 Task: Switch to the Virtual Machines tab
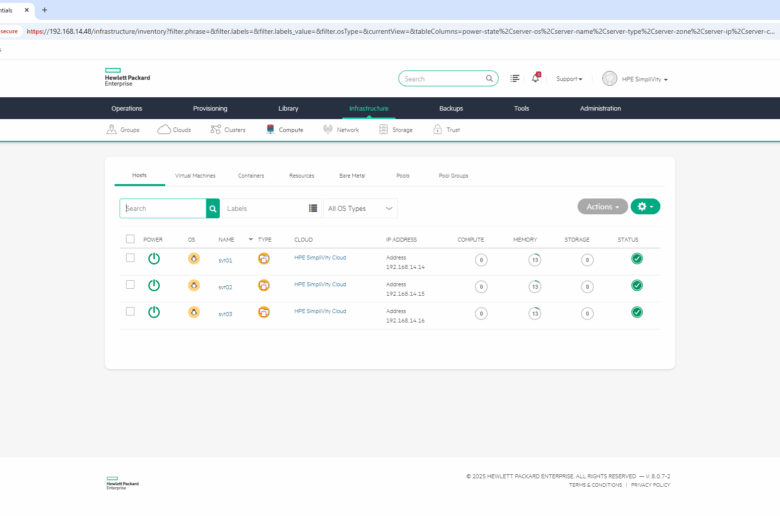[x=195, y=175]
